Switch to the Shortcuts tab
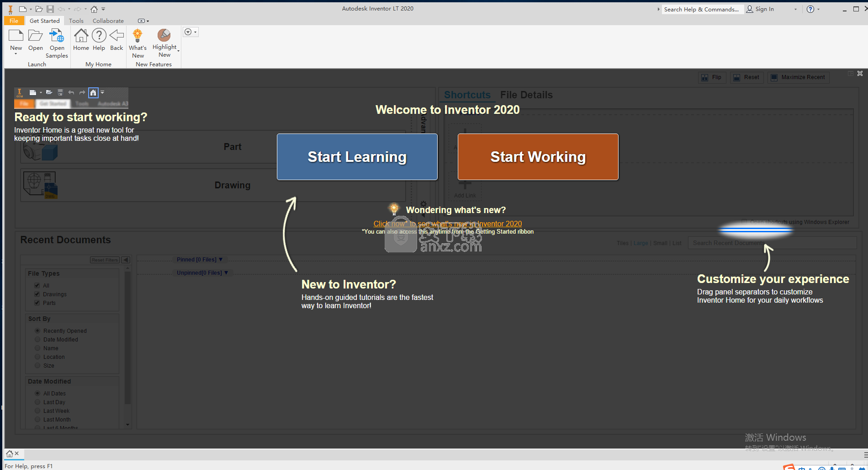The height and width of the screenshot is (470, 868). coord(467,95)
